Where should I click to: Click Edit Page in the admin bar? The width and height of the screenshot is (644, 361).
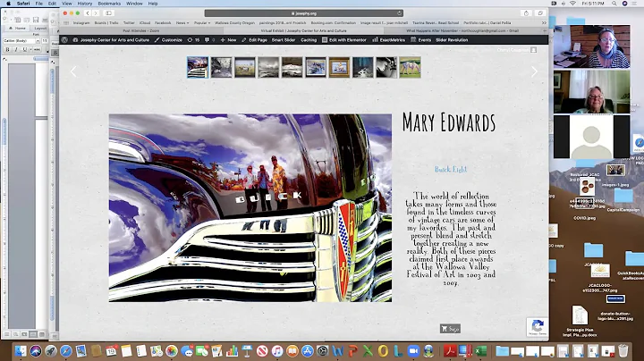254,40
